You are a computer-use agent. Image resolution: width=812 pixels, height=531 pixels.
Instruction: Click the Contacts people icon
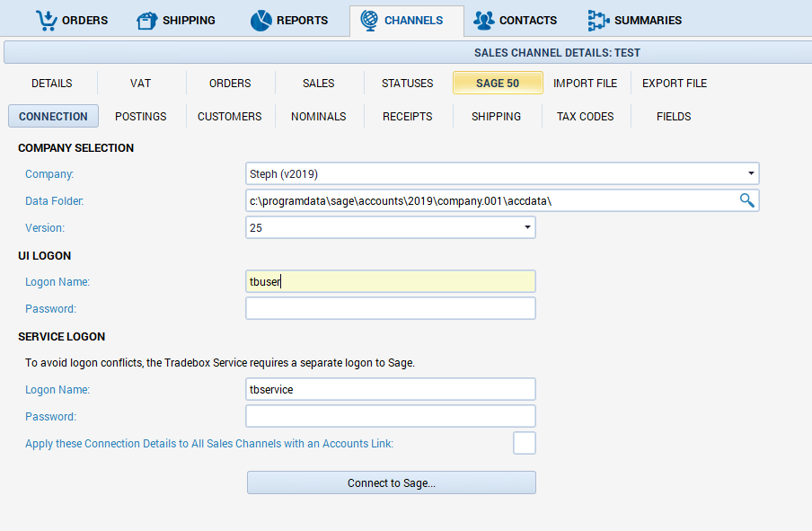coord(483,20)
